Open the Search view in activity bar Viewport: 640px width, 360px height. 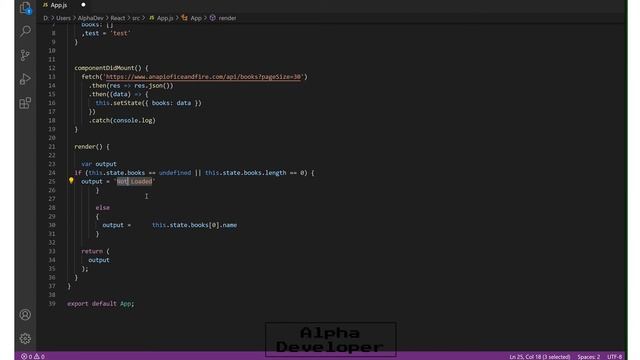pos(25,31)
